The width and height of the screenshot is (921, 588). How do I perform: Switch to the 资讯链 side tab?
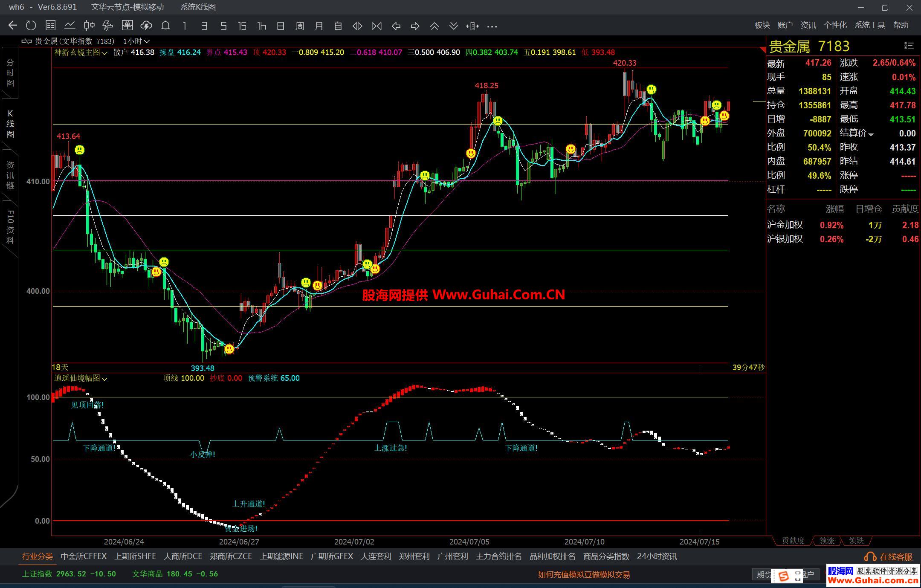coord(10,175)
